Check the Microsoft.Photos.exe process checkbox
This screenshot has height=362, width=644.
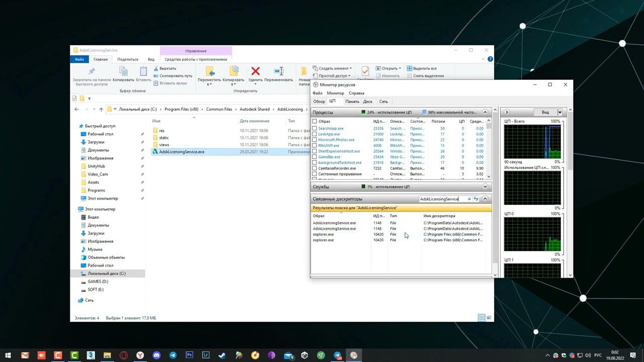pos(314,140)
